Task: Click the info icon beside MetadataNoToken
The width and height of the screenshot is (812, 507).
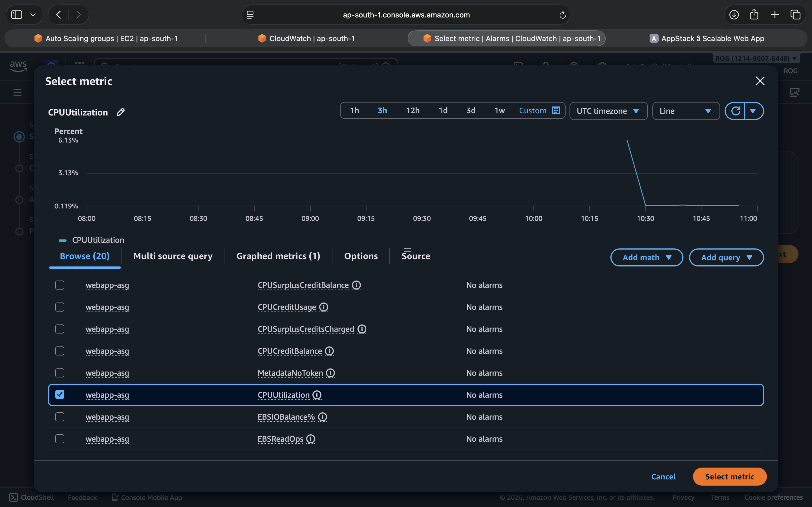Action: [x=330, y=373]
